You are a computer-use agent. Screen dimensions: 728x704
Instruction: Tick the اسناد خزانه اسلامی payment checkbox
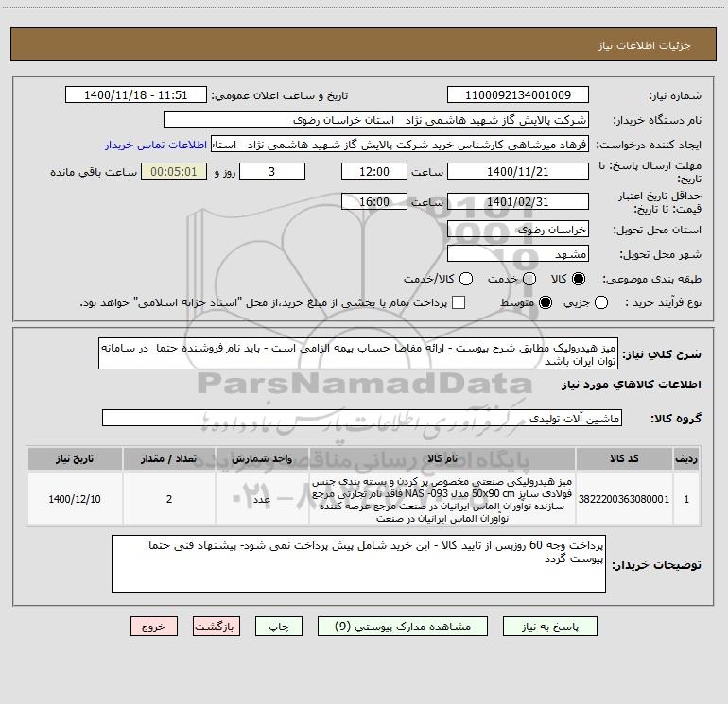(459, 302)
